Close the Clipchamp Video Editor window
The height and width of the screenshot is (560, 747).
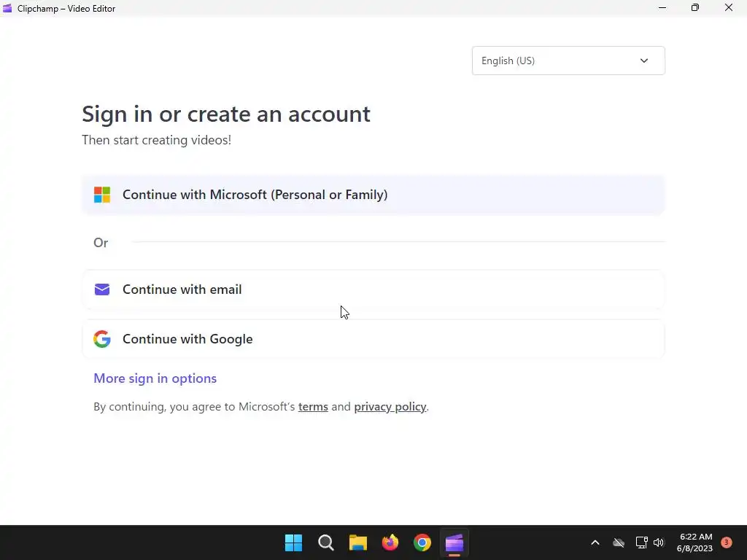click(729, 8)
